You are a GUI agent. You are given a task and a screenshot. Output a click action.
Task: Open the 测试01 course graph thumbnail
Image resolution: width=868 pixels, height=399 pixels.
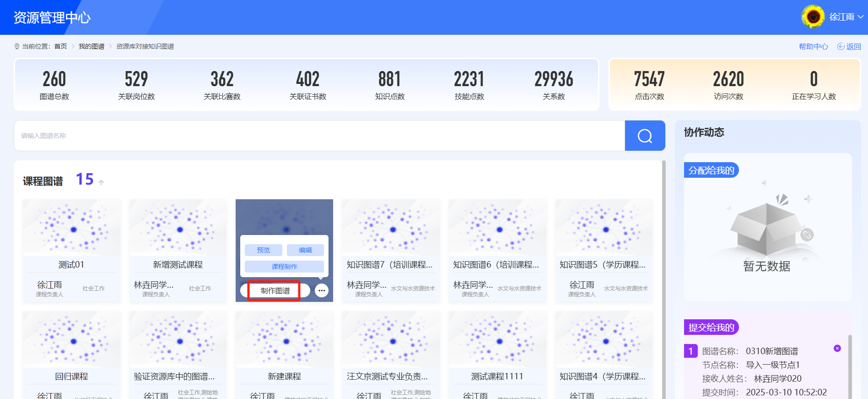[71, 228]
